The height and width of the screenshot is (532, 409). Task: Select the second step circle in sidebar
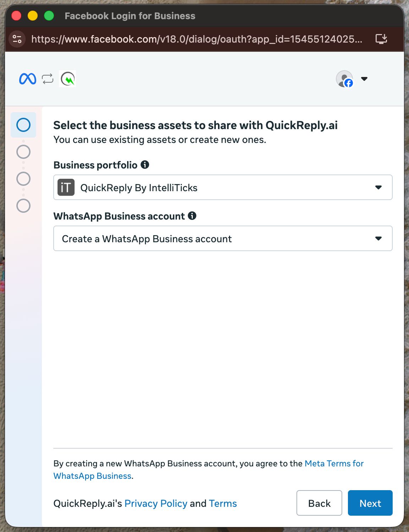(23, 152)
